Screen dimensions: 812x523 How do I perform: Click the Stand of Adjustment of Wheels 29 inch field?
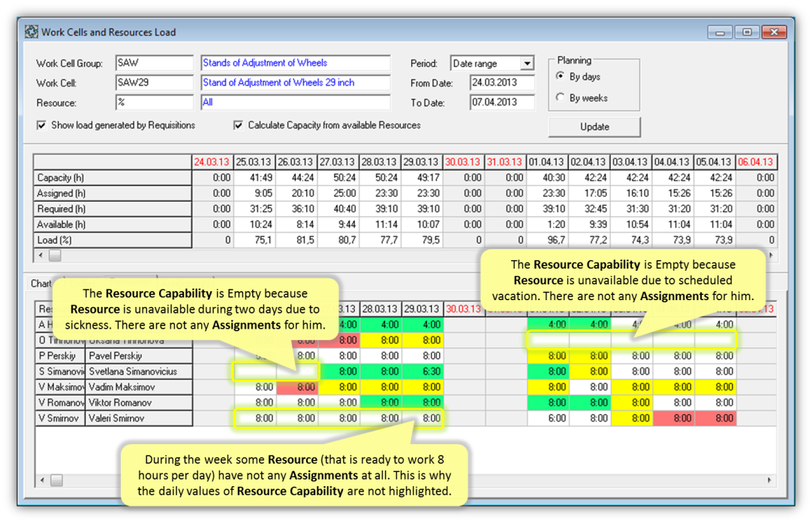click(x=296, y=83)
